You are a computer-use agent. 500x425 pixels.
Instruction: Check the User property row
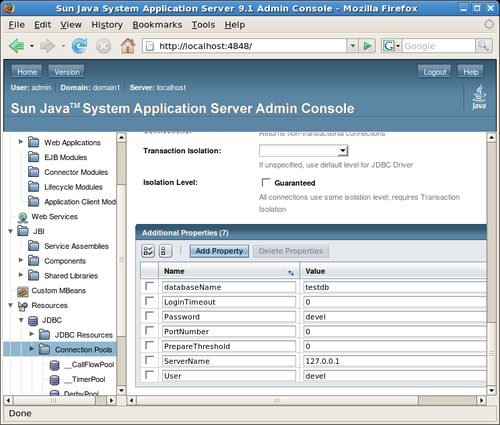(149, 375)
